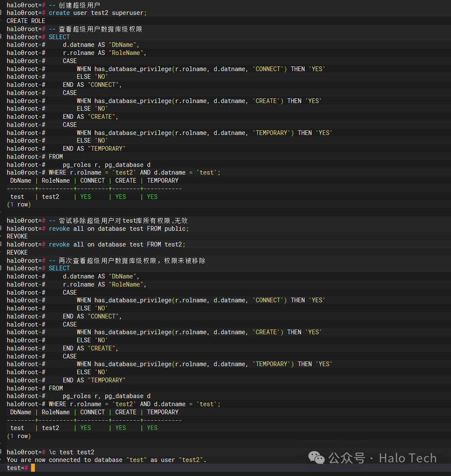Click the REVOKE output following the test2 revoke

pos(17,252)
